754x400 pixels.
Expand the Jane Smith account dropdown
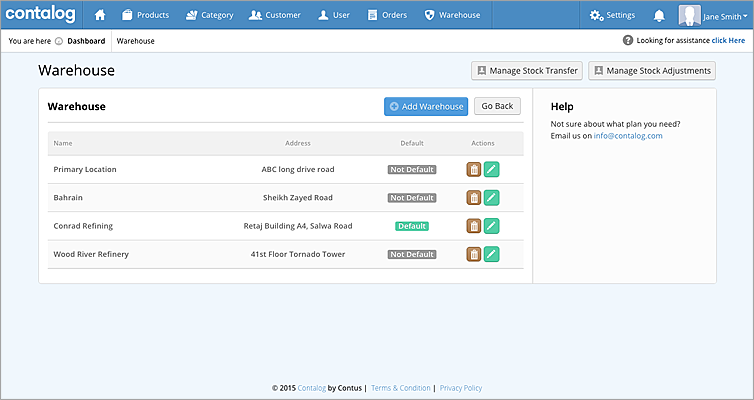click(725, 16)
